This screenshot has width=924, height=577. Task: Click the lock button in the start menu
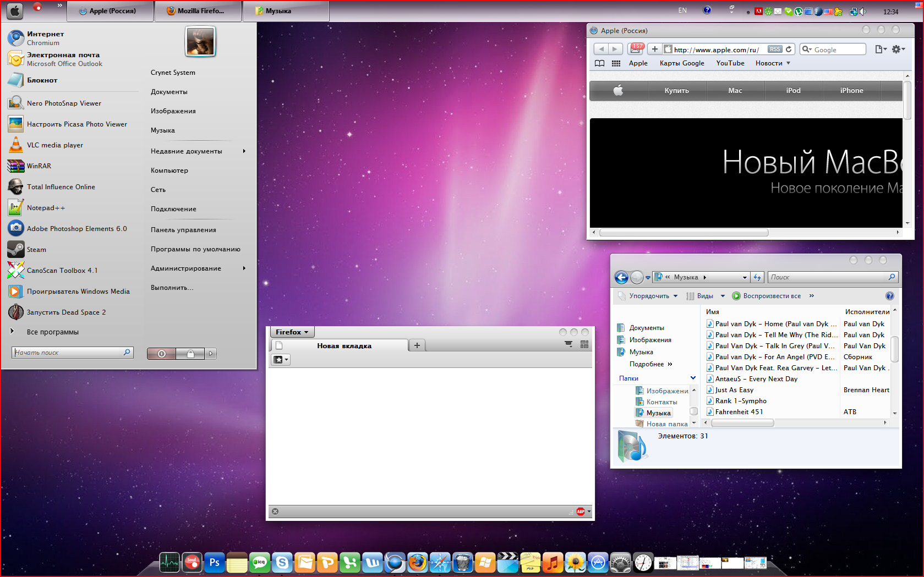click(x=190, y=354)
